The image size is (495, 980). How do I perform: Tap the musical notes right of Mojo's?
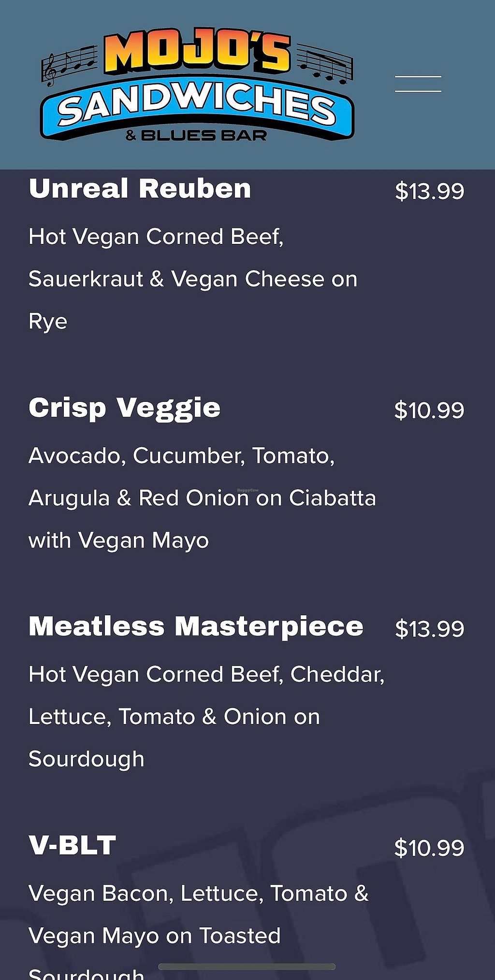325,63
